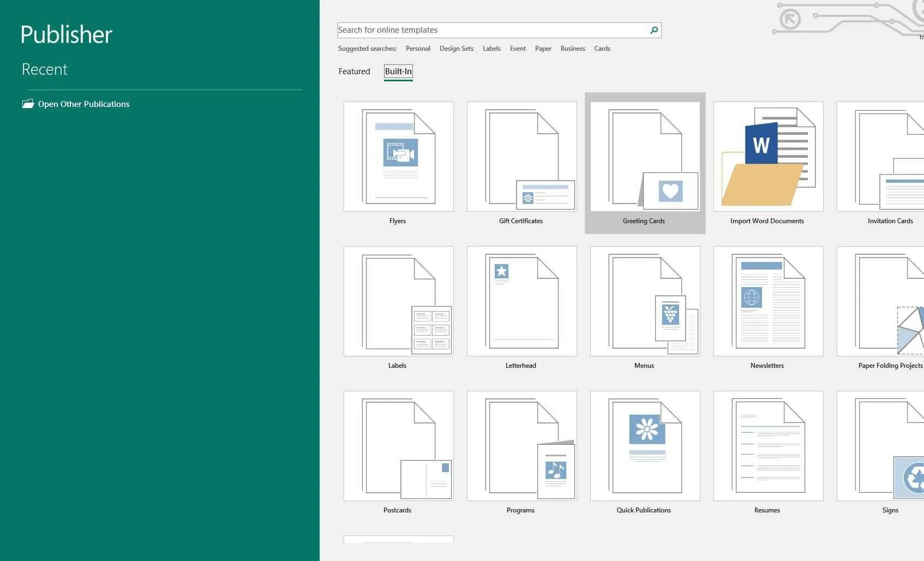Open the Signs template category

(x=880, y=446)
